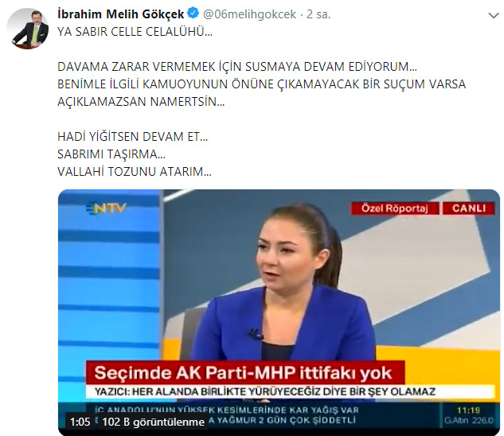
Task: Click the '102 B görüntülenme' view count
Action: coord(153,422)
